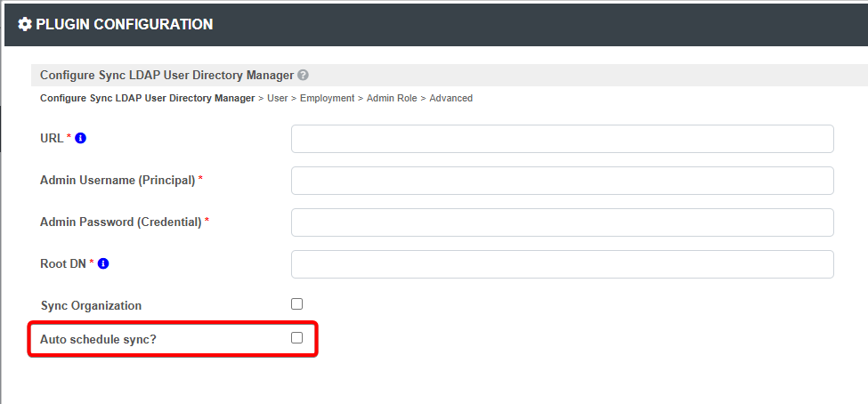This screenshot has height=404, width=868.
Task: Click the info icon next to Root DN
Action: (x=103, y=263)
